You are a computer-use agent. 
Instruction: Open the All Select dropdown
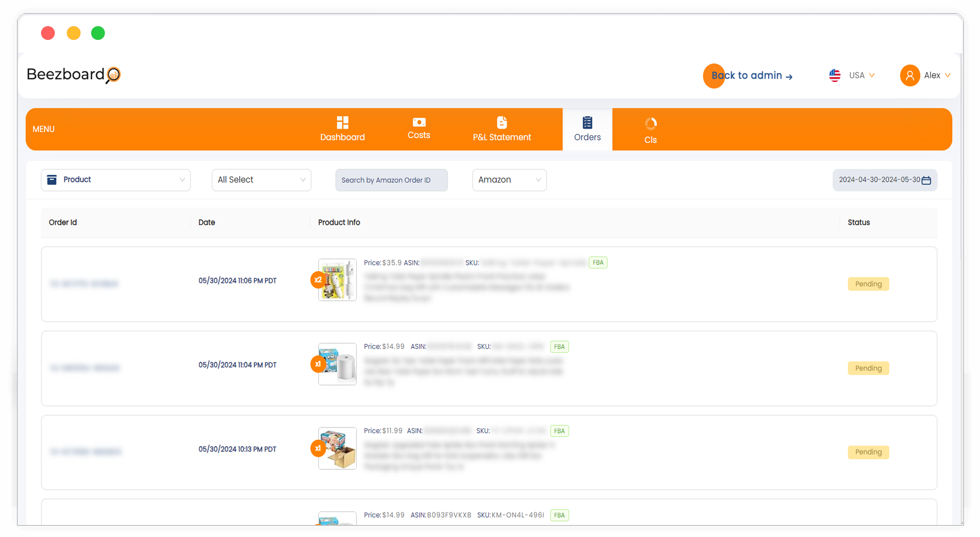(261, 180)
